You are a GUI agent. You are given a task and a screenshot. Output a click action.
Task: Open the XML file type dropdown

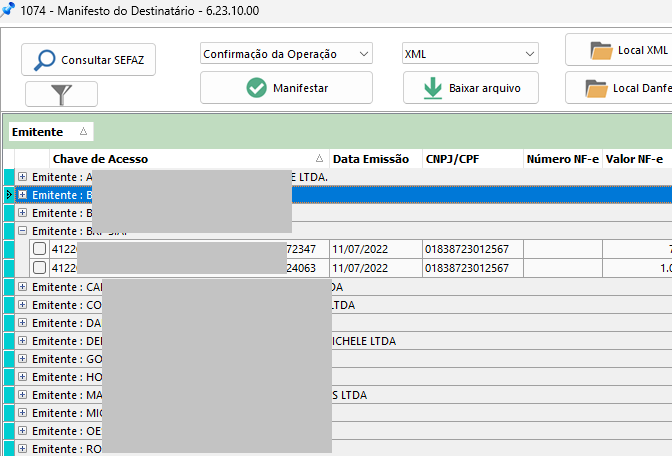(470, 54)
